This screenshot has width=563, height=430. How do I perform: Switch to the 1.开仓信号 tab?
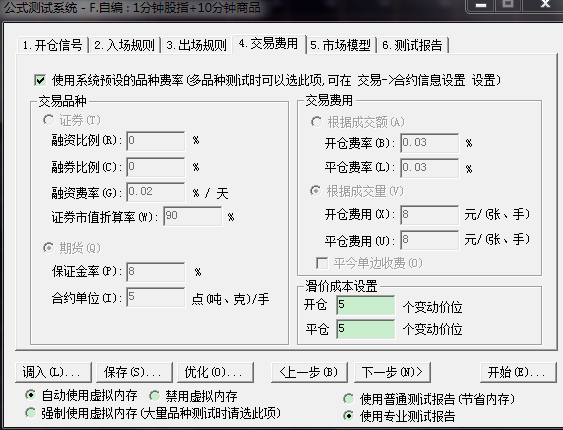point(53,45)
